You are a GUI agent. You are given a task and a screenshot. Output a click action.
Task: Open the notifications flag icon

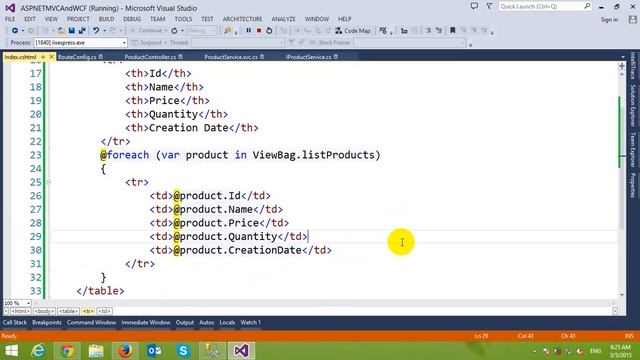[489, 6]
